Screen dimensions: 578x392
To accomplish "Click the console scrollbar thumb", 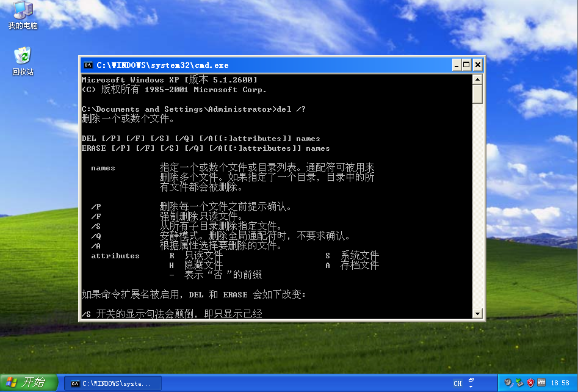I will [x=477, y=93].
